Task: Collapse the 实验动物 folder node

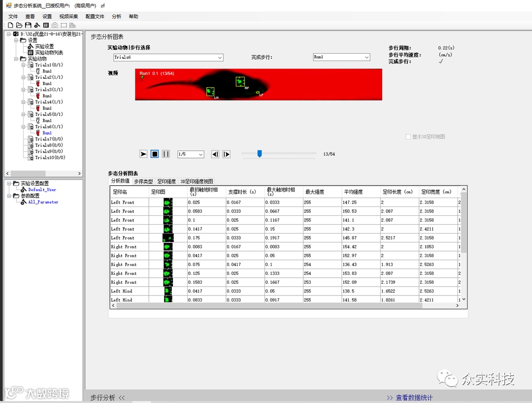Action: [16, 59]
